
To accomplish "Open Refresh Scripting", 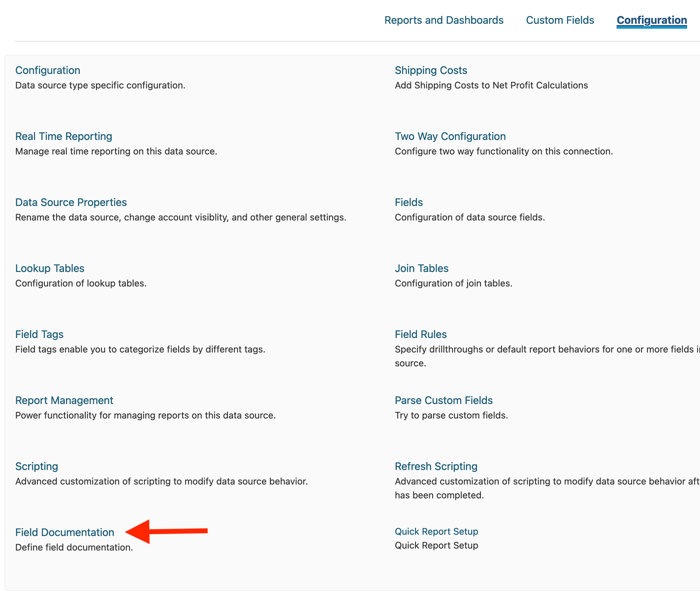I will tap(436, 466).
